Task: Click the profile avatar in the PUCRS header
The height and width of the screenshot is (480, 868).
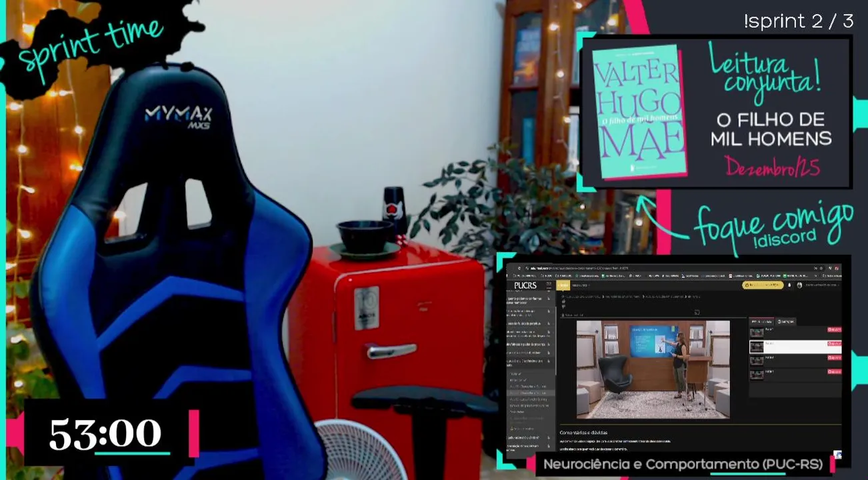Action: click(799, 285)
